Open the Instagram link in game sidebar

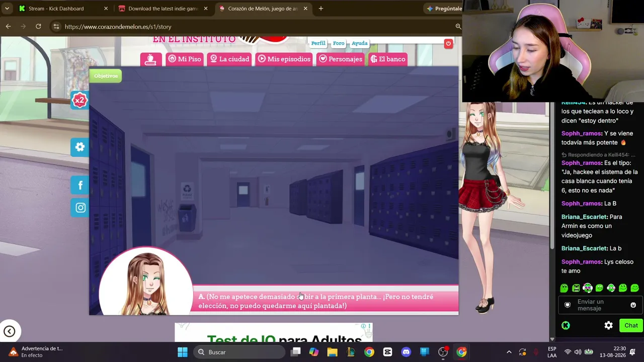click(x=80, y=208)
